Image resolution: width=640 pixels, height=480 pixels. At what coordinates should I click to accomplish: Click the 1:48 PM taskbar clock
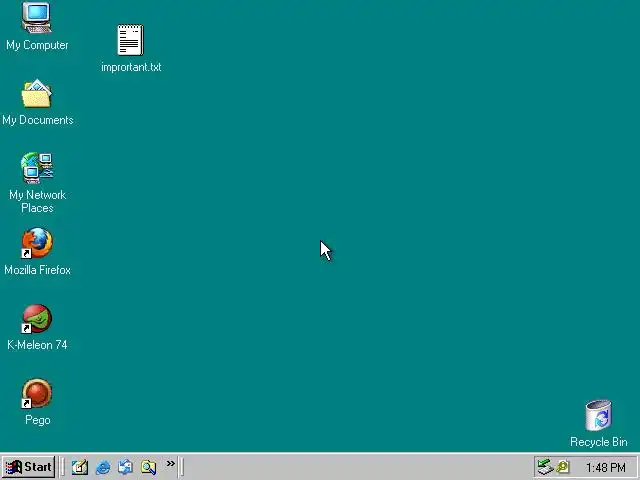(606, 467)
